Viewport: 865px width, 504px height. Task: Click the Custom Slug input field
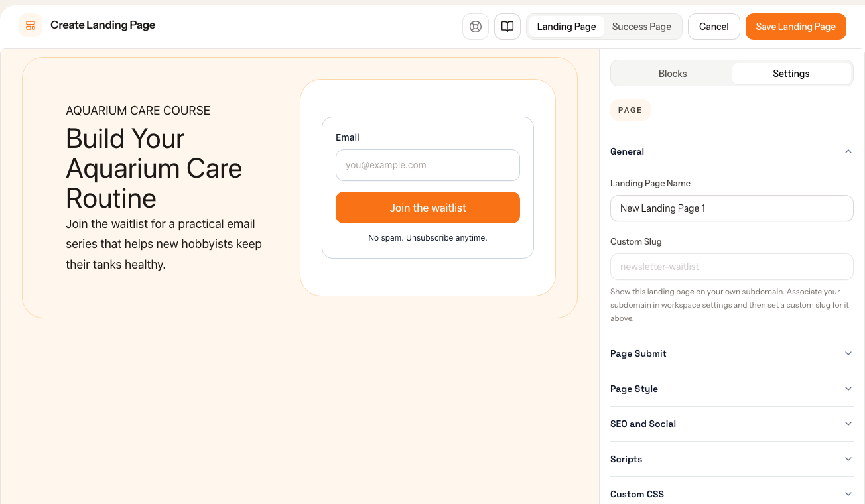tap(732, 267)
